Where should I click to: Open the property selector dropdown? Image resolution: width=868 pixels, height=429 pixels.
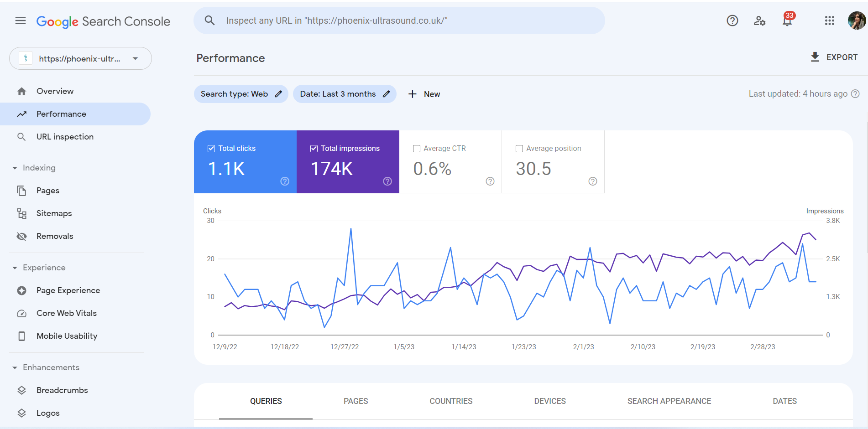pos(135,58)
